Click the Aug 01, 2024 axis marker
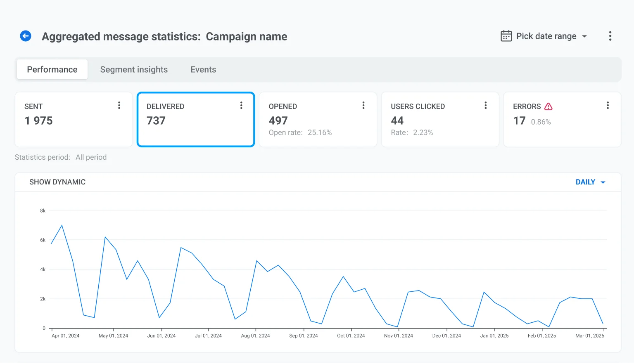 click(x=255, y=336)
